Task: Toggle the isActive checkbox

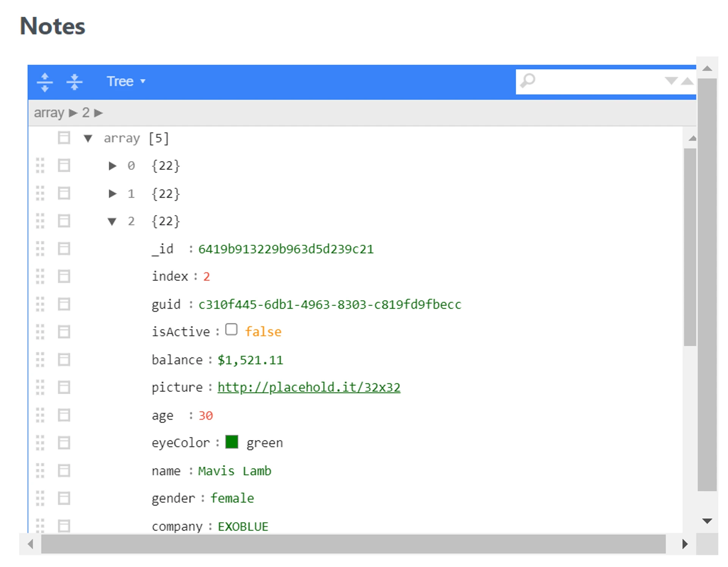Action: (x=231, y=330)
